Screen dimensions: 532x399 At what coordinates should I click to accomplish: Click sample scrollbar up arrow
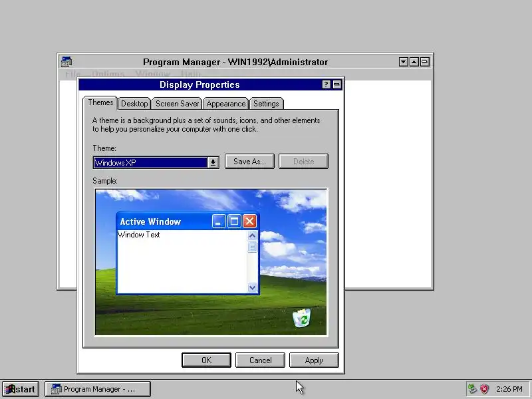tap(252, 235)
